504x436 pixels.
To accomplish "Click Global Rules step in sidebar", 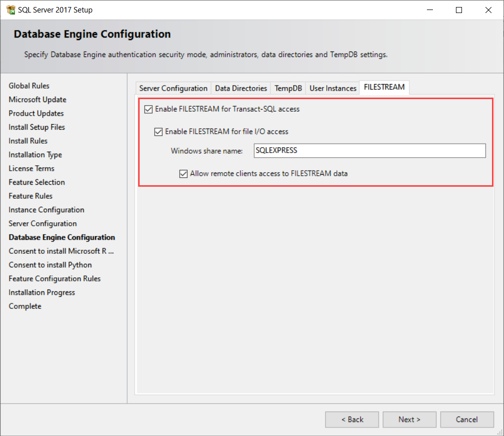I will click(29, 86).
